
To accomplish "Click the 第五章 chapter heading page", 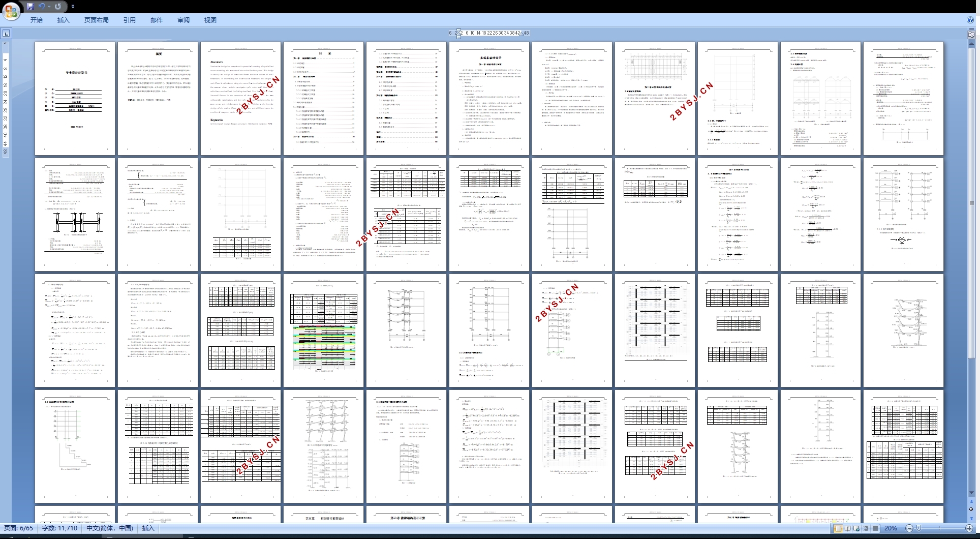I will tap(323, 514).
